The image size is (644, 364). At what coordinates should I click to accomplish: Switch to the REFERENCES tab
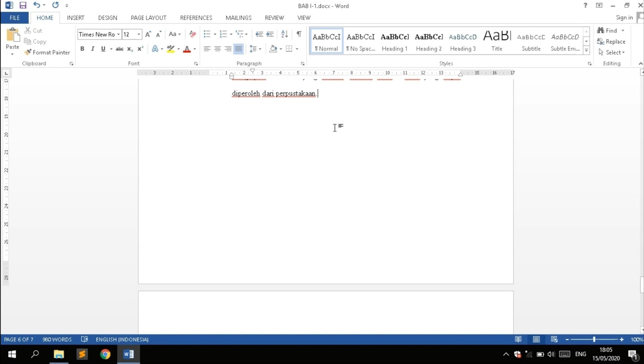196,18
